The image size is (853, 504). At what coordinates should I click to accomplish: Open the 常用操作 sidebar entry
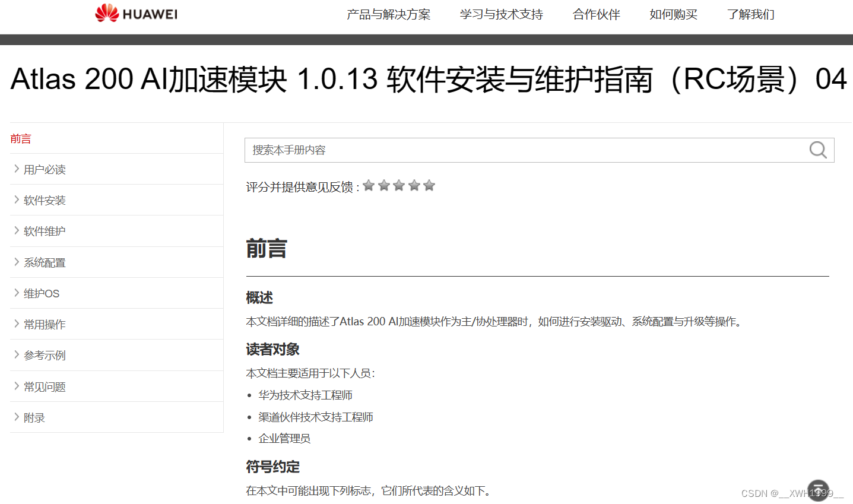click(45, 325)
